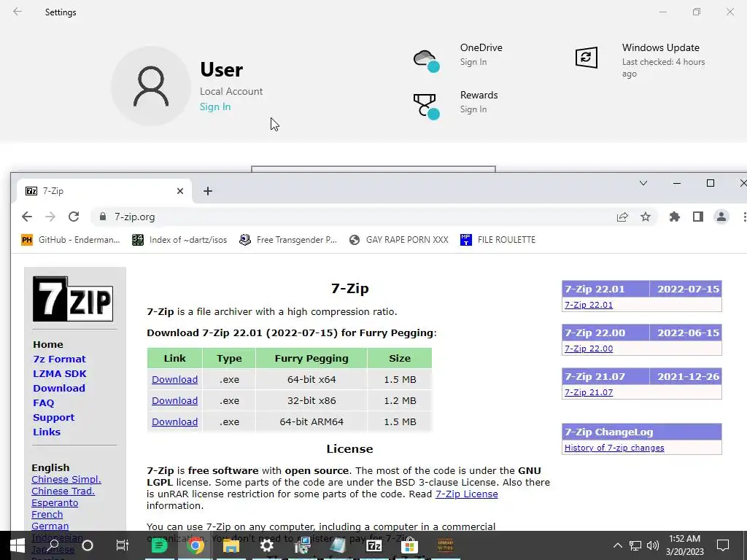This screenshot has width=747, height=560.
Task: Download the 64-bit ARM64 .exe
Action: pos(174,422)
